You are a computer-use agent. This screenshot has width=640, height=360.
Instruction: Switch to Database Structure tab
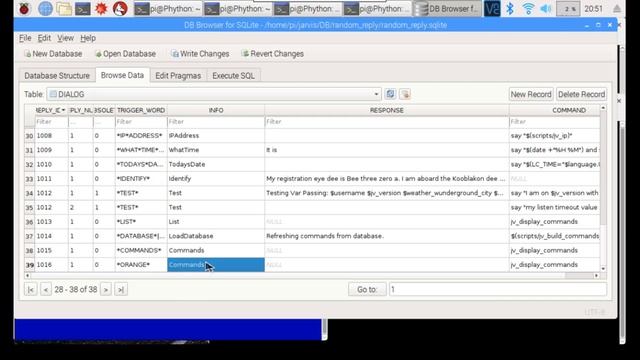(57, 76)
